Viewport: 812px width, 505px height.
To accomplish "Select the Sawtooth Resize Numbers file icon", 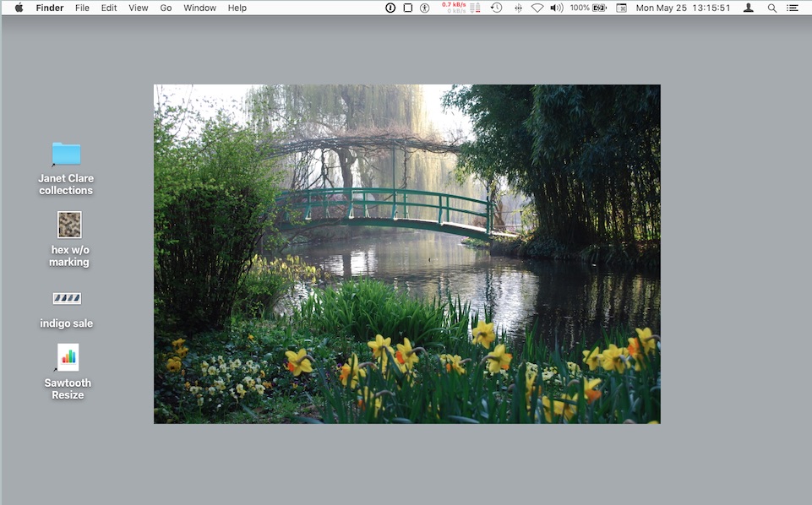I will pyautogui.click(x=68, y=357).
